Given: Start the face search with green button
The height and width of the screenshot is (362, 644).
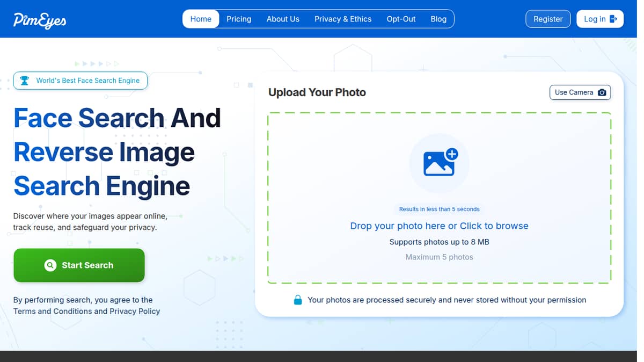Looking at the screenshot, I should click(x=79, y=265).
